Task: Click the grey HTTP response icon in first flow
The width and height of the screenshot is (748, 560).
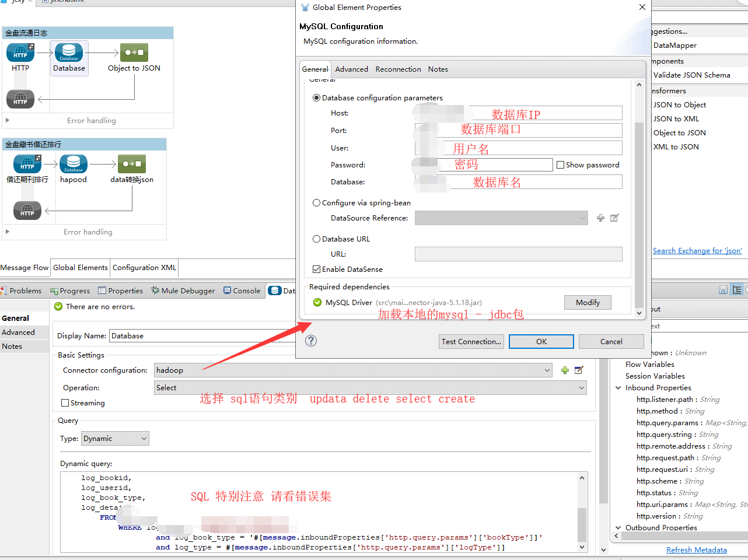Action: click(x=20, y=99)
